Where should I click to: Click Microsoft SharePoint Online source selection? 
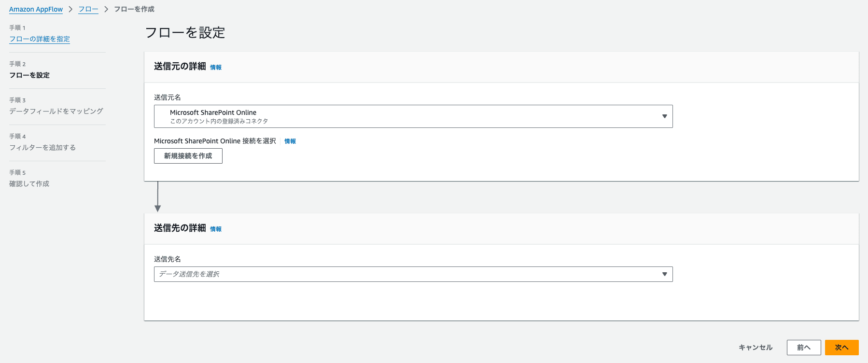413,116
